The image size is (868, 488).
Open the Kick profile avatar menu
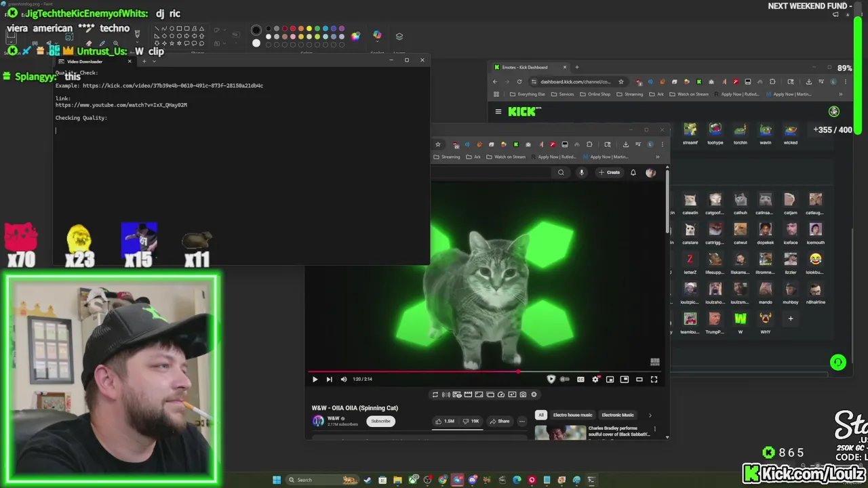[834, 111]
